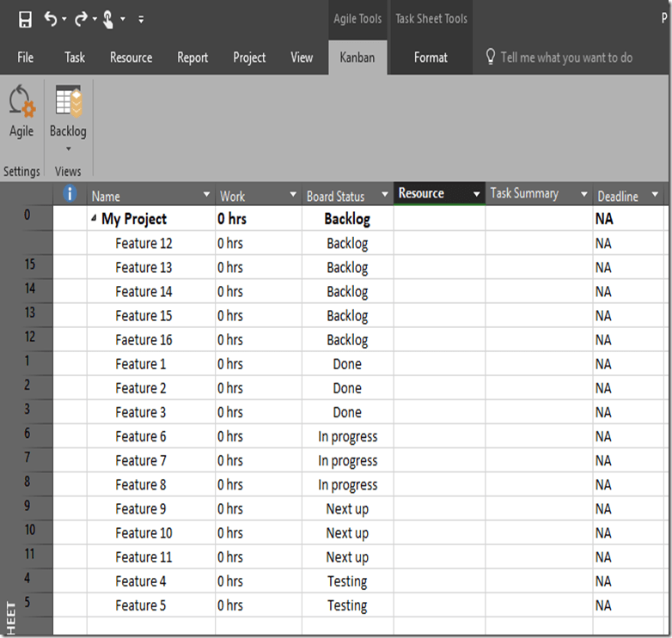Select the Format ribbon tab
This screenshot has height=638, width=672.
(431, 58)
